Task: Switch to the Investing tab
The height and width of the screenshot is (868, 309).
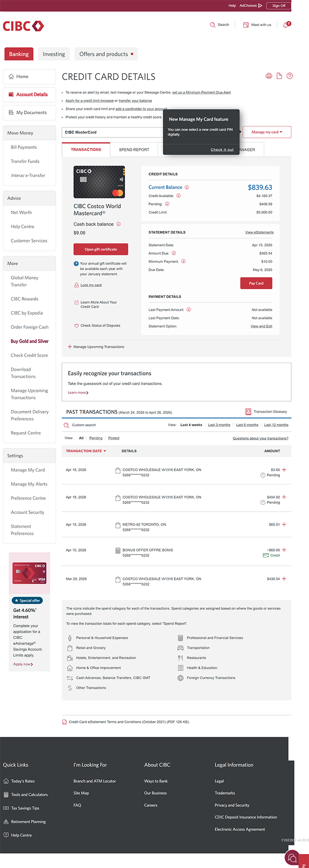Action: pos(54,54)
